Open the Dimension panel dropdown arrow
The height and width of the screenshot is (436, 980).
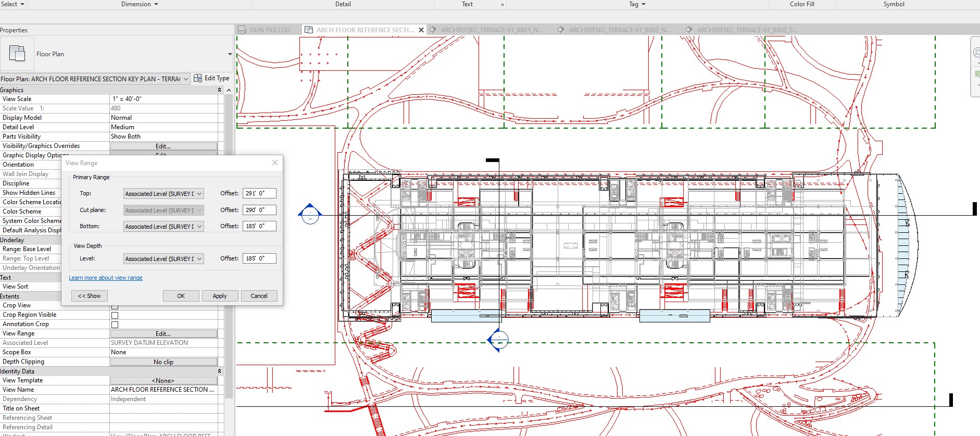[x=156, y=4]
